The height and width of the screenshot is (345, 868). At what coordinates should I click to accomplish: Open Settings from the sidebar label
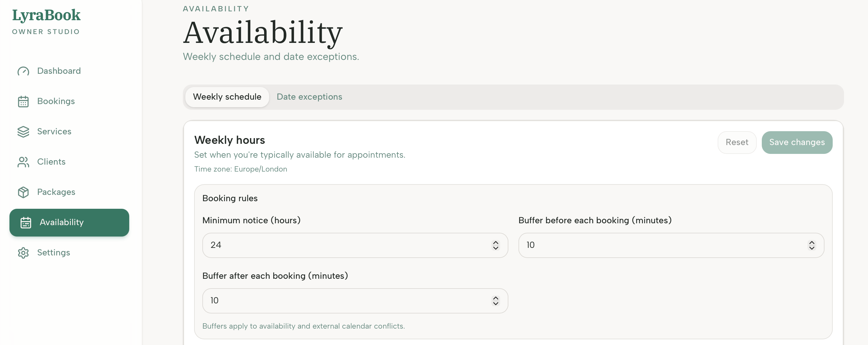pos(53,253)
